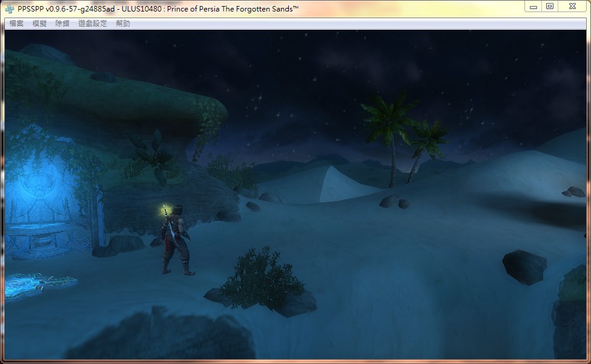The height and width of the screenshot is (364, 591).
Task: Open the 幫助 (Help) menu
Action: pos(123,24)
